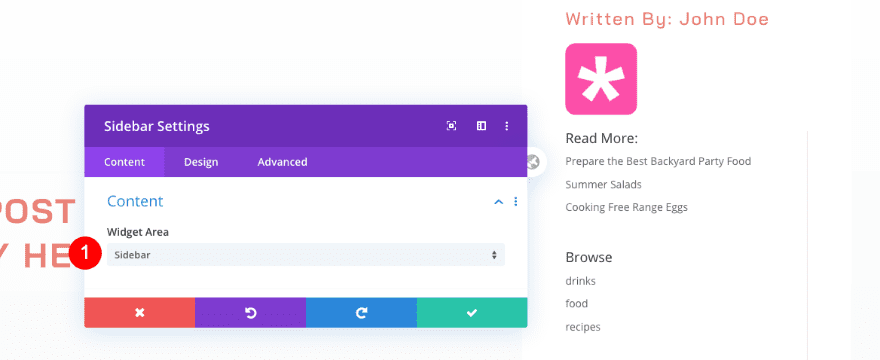
Task: Click the globe icon beside the settings panel
Action: pos(533,162)
